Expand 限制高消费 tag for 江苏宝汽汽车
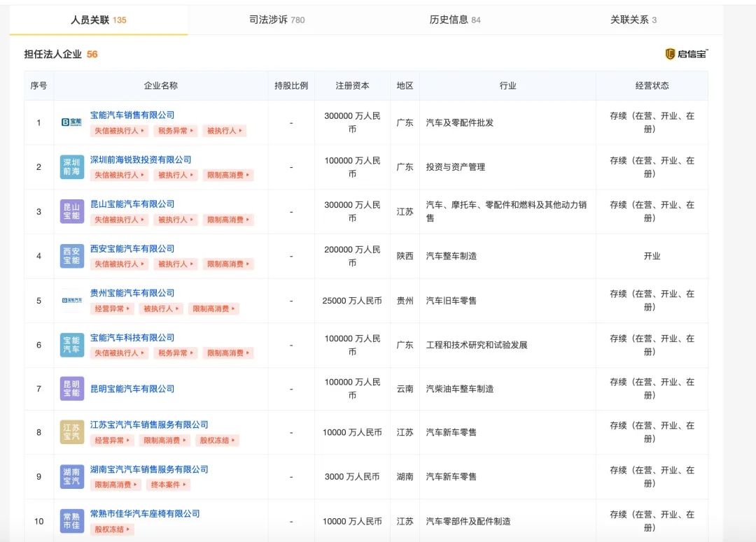Screen dimensions: 756x542 (x=164, y=441)
